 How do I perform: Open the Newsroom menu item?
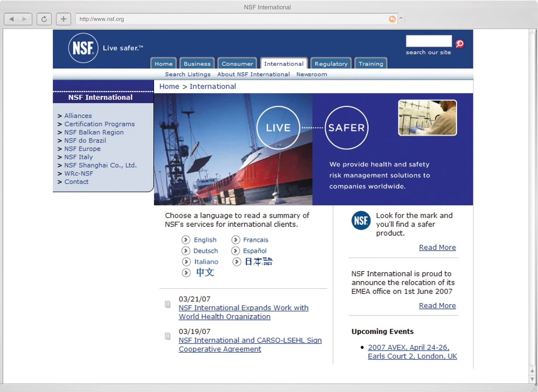tap(312, 74)
